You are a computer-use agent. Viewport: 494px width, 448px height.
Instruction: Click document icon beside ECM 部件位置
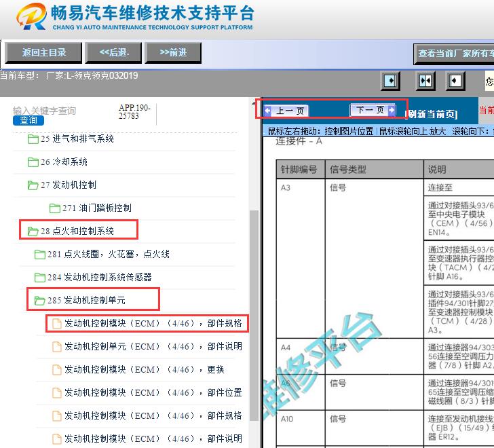click(57, 392)
